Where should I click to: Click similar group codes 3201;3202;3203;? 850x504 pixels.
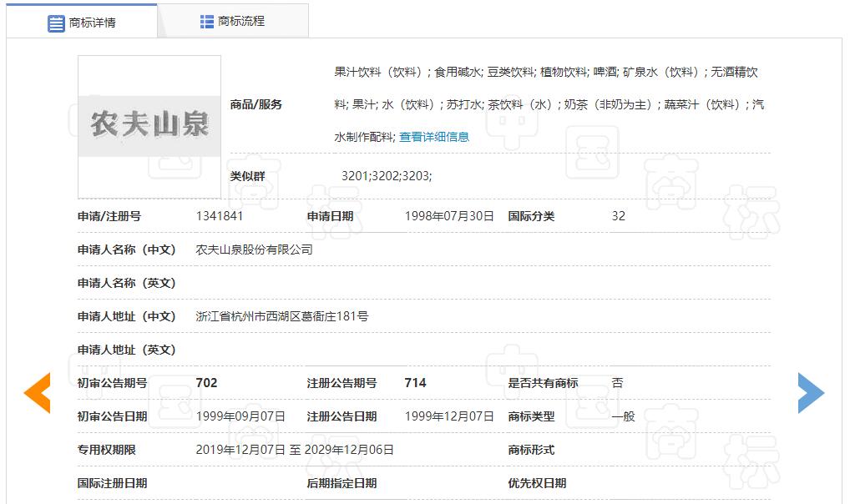387,176
